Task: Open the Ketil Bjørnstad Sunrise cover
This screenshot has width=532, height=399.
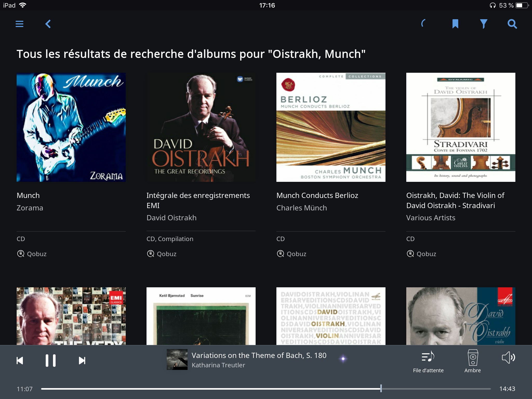Action: pyautogui.click(x=201, y=316)
